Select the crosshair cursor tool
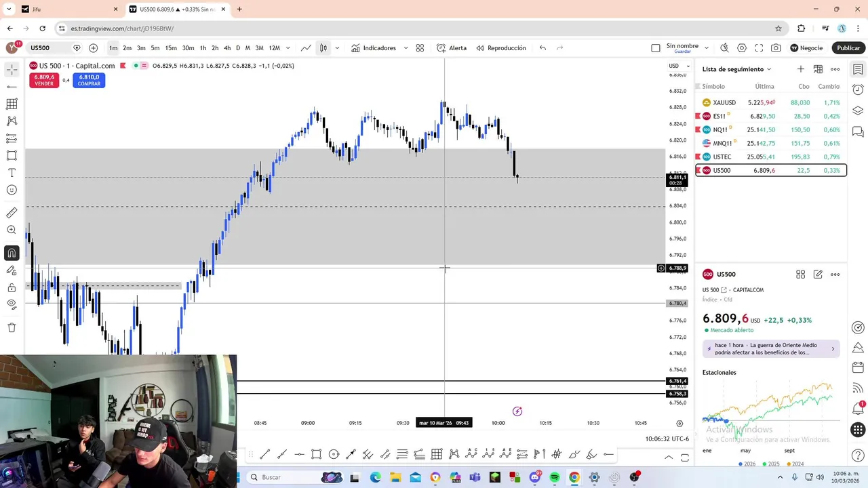This screenshot has height=488, width=868. [x=12, y=70]
